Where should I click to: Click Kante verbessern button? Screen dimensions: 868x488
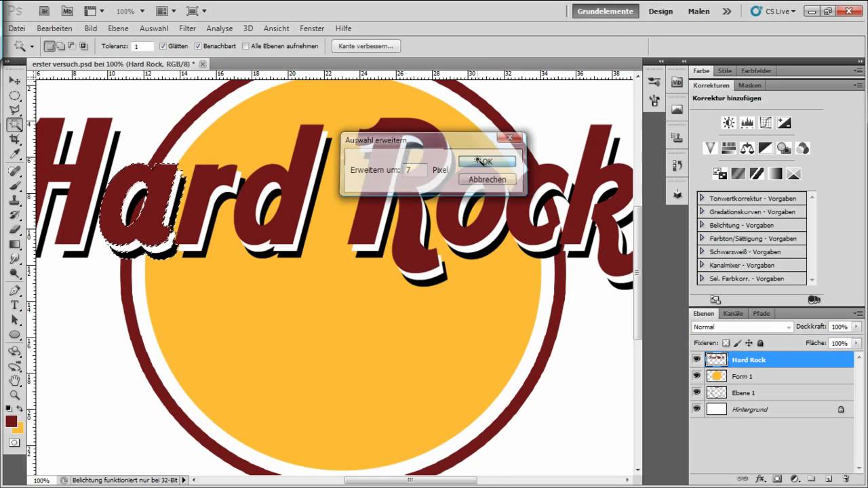pos(366,46)
